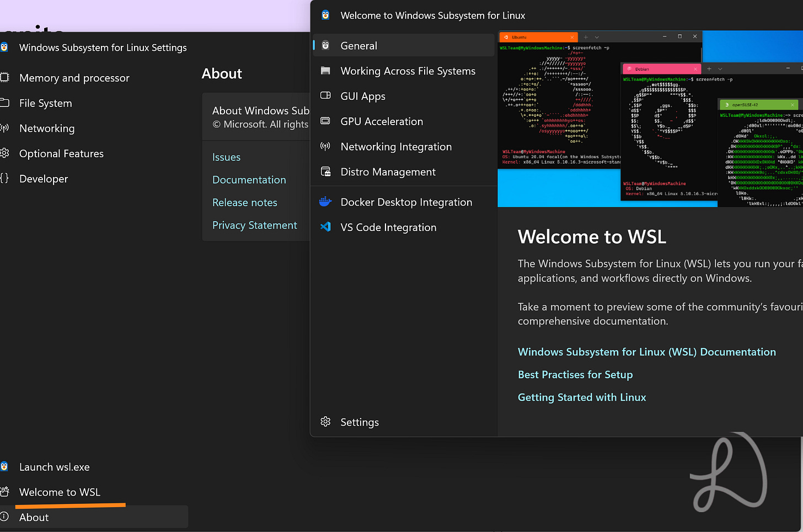This screenshot has height=532, width=803.
Task: Follow the Best Practises for Setup link
Action: click(x=575, y=374)
